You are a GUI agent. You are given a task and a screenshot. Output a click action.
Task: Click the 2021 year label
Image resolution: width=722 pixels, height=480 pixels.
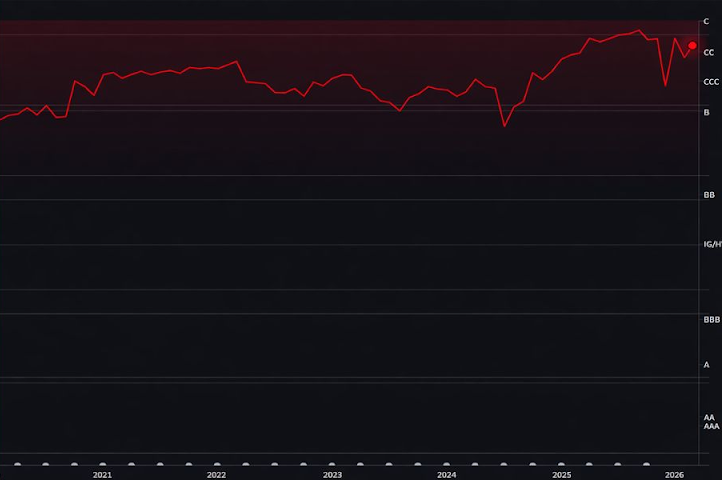102,474
